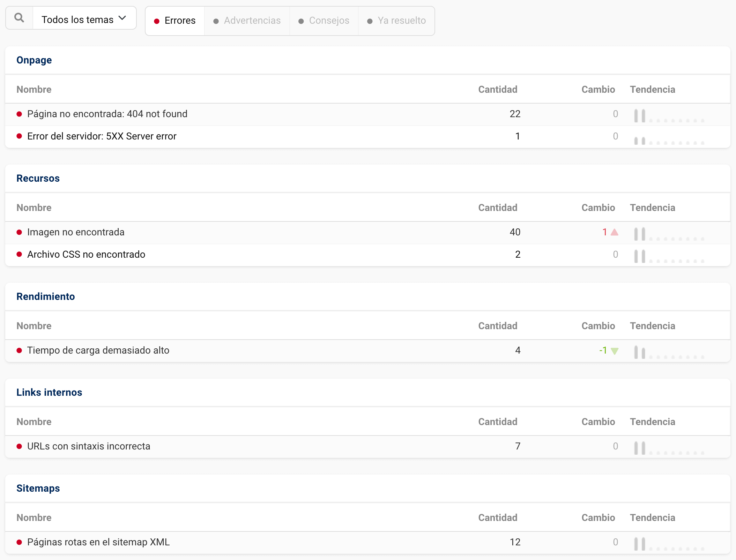The height and width of the screenshot is (560, 736).
Task: Open Página no encontrada 404 error row
Action: [107, 114]
